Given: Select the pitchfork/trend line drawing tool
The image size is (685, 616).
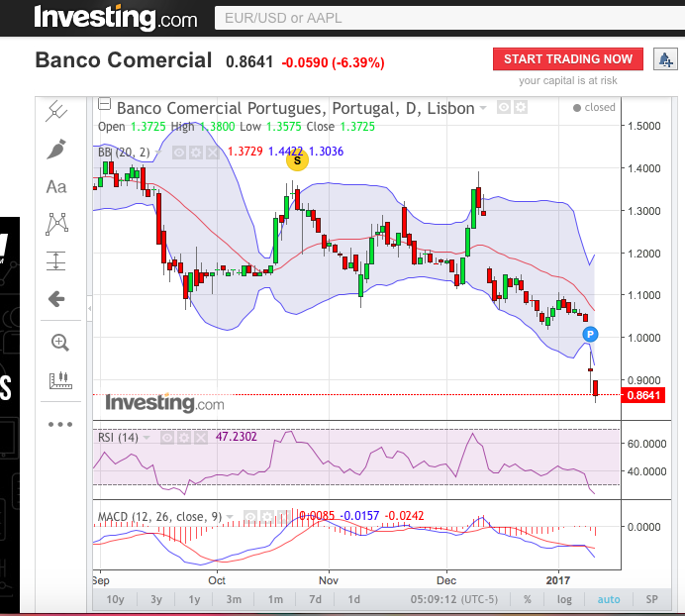Looking at the screenshot, I should point(56,112).
